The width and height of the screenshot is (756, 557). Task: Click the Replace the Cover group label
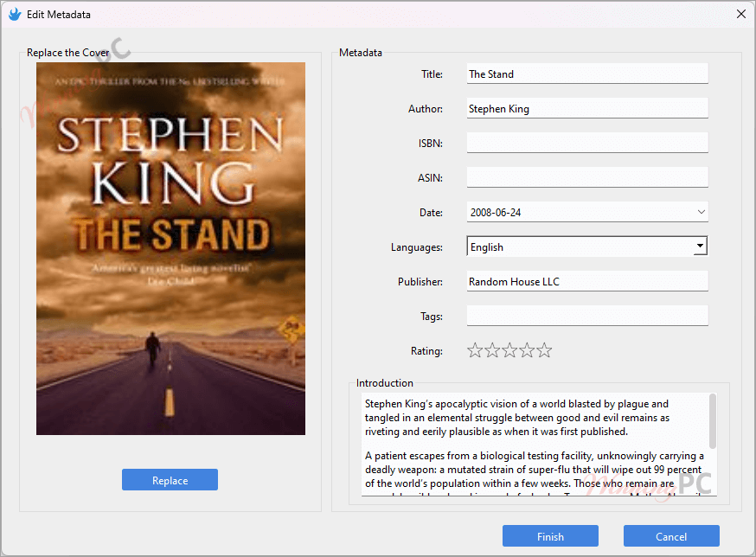[68, 53]
